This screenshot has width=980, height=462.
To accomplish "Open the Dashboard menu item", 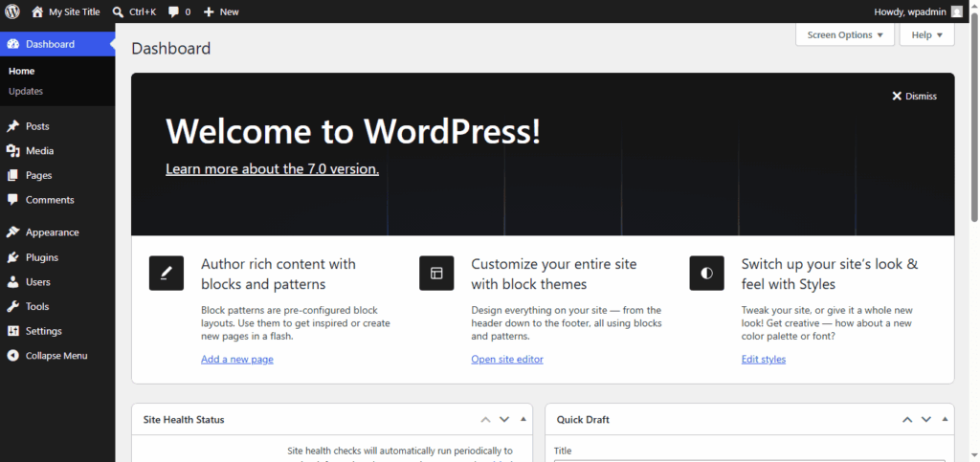I will (x=57, y=44).
